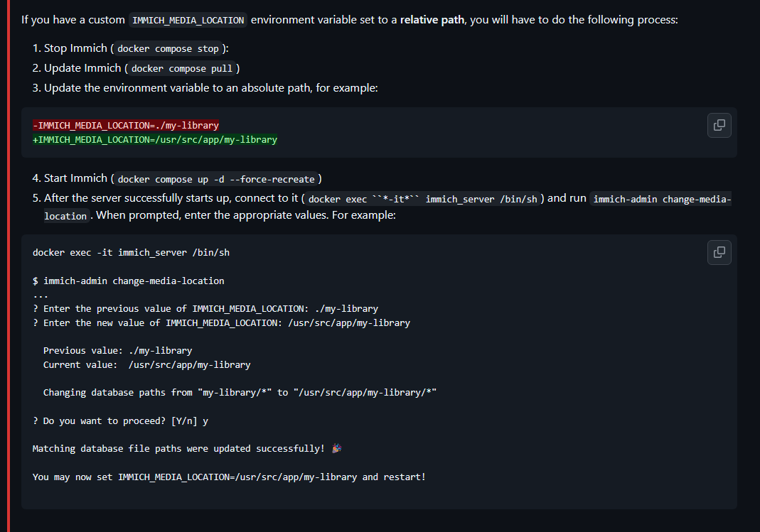Click the inline code 'docker exec ``*-it*`` immich_server /bin/sh'
The image size is (760, 532).
pyautogui.click(x=422, y=199)
